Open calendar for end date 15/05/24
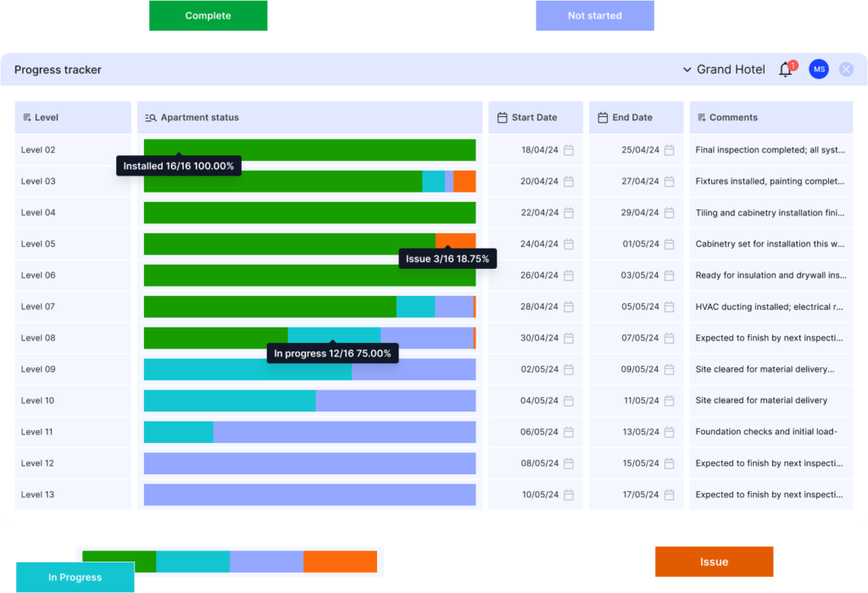This screenshot has width=868, height=593. click(x=670, y=463)
